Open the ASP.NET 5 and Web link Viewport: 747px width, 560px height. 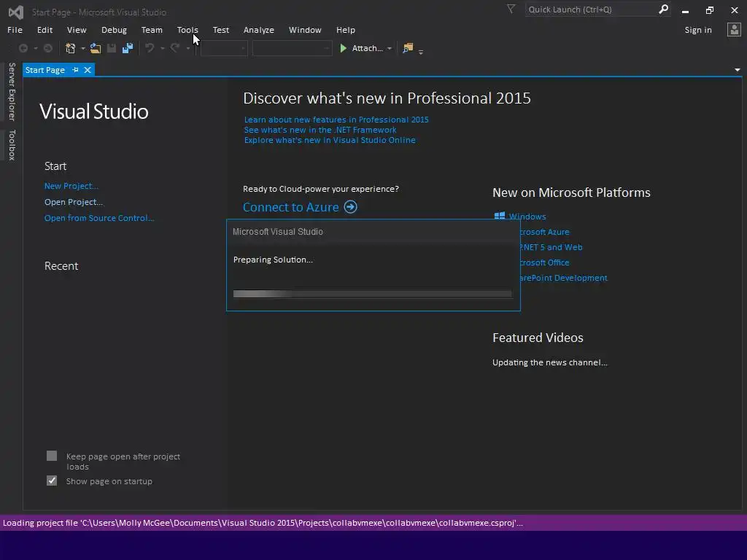[550, 247]
